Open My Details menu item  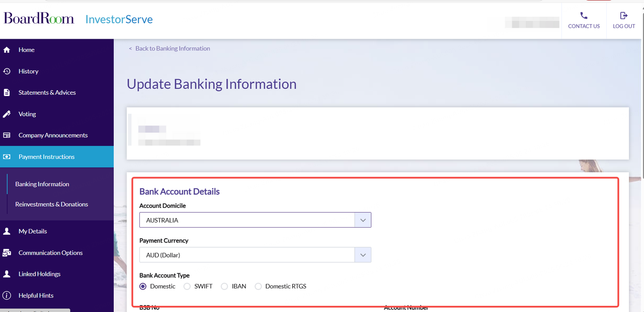coord(57,231)
